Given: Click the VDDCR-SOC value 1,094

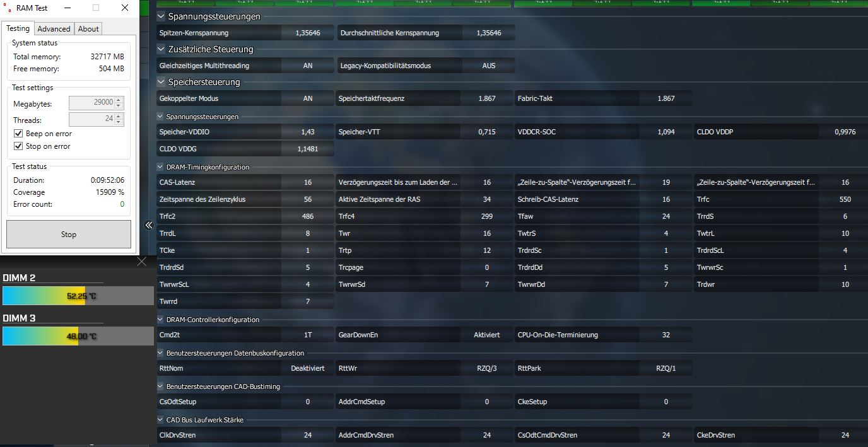Looking at the screenshot, I should click(666, 132).
